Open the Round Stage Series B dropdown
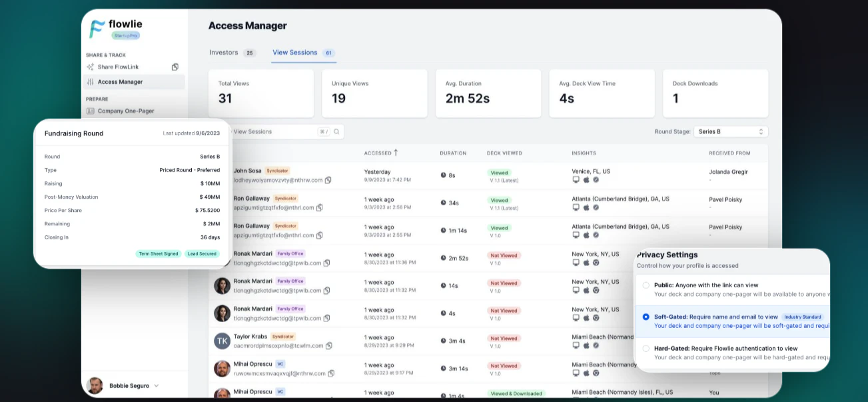Viewport: 868px width, 402px height. (731, 131)
